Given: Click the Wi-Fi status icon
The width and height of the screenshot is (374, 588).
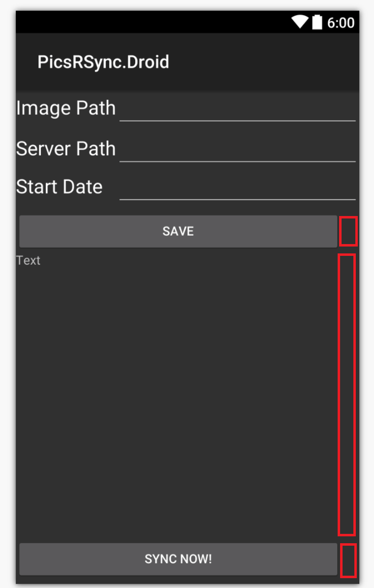Looking at the screenshot, I should pyautogui.click(x=300, y=22).
